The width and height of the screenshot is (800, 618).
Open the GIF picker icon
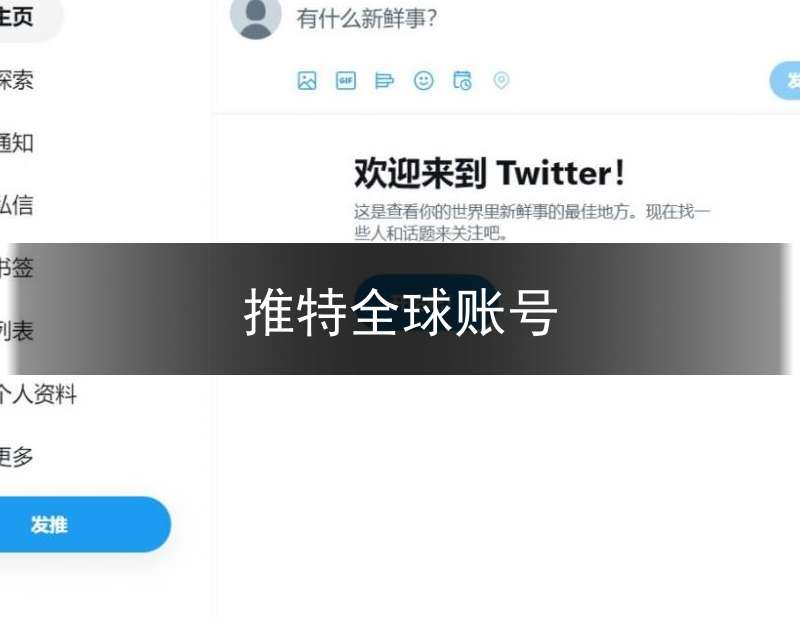[346, 81]
